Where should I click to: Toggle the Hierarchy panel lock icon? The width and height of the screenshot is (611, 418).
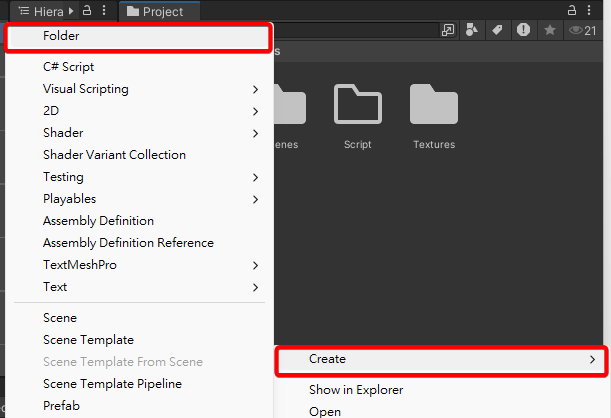point(87,11)
